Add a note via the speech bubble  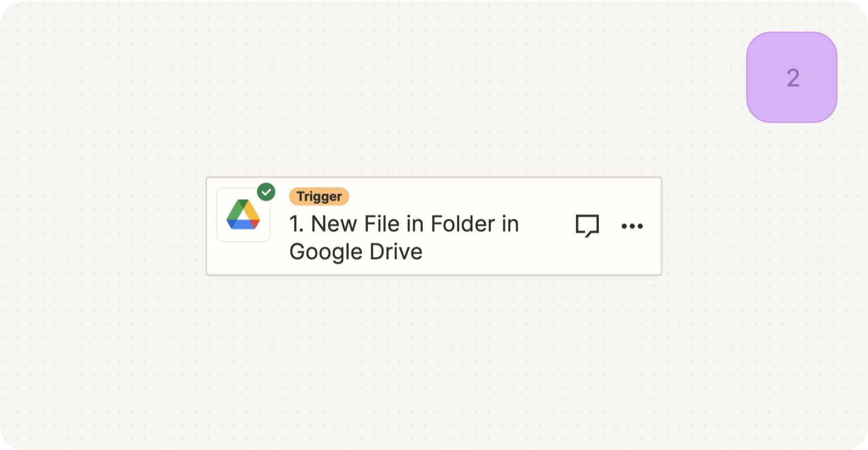587,226
